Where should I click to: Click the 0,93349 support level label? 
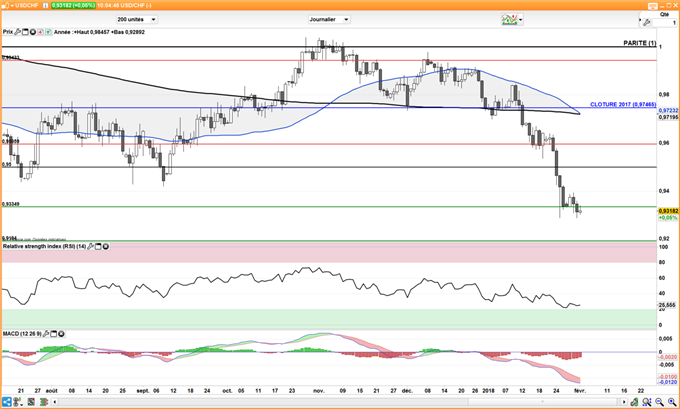coord(10,204)
